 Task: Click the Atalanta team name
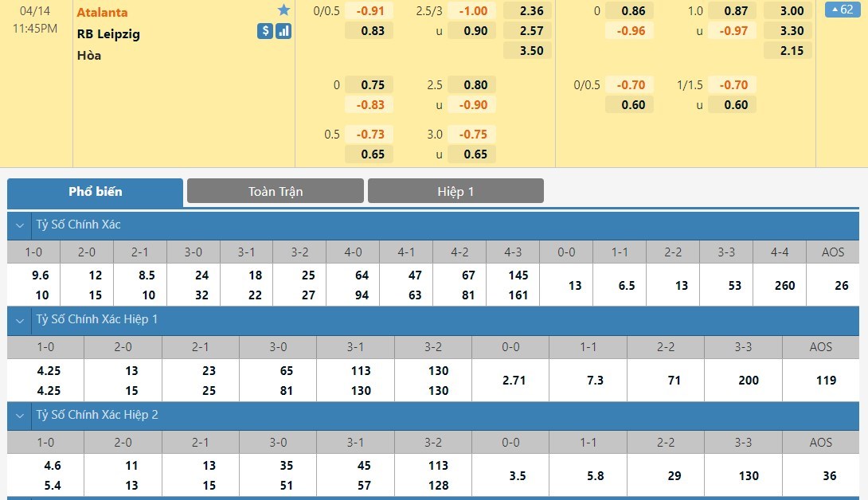point(102,12)
